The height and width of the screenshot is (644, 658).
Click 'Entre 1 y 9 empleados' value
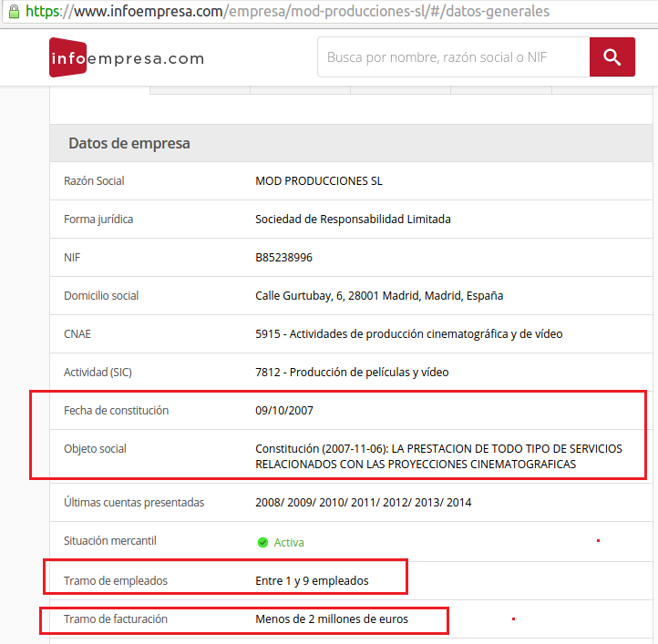[x=312, y=581]
